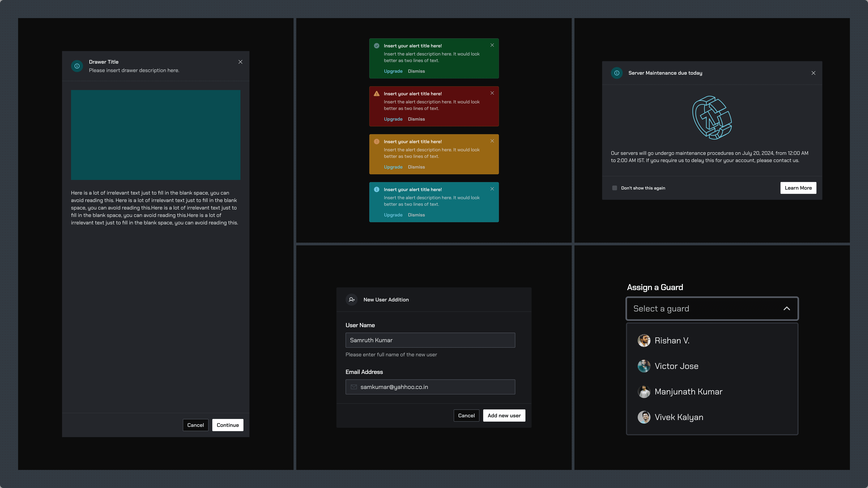Cancel the New User Addition form
The image size is (868, 488).
coord(466,416)
